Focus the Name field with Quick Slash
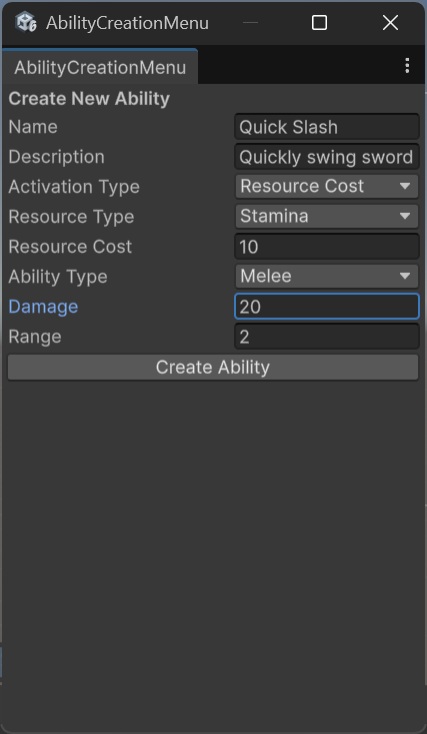Screen dimensions: 427x734 point(327,127)
